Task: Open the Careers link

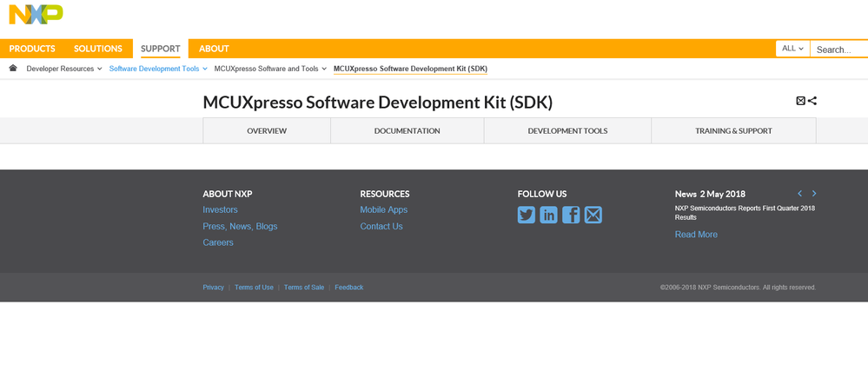Action: pyautogui.click(x=218, y=242)
